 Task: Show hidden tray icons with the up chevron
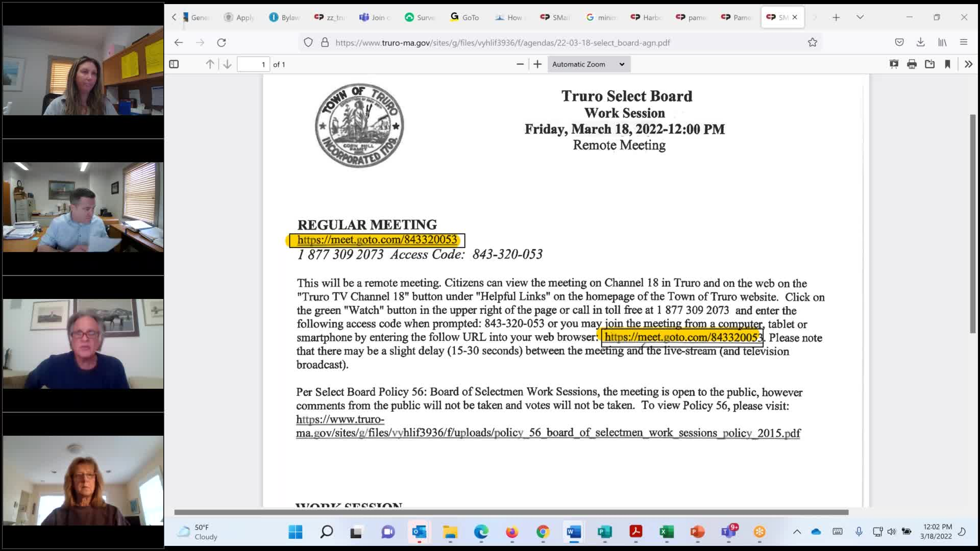pos(797,532)
